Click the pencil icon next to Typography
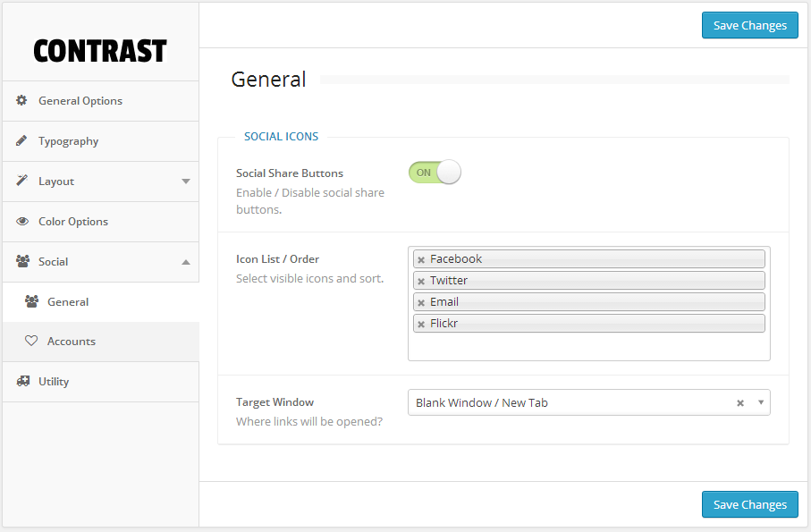811x532 pixels. coord(21,141)
